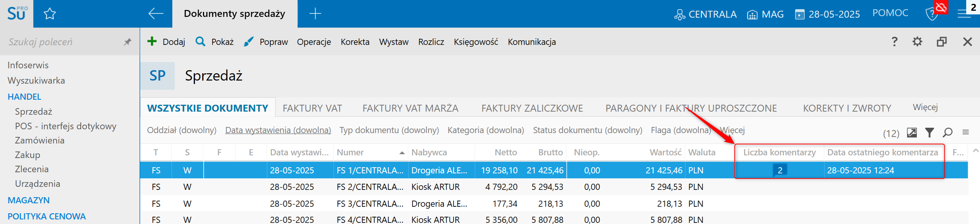This screenshot has width=980, height=224.
Task: Click the Popraw brush icon
Action: 249,41
